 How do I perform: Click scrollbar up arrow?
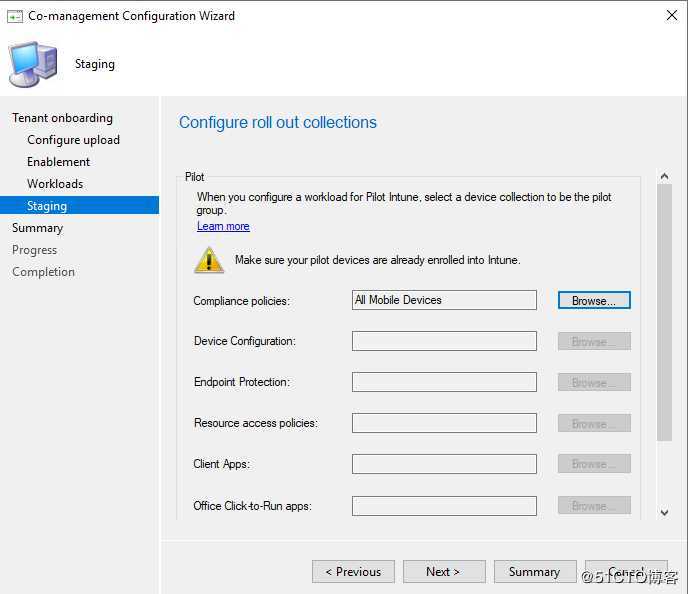[x=664, y=176]
